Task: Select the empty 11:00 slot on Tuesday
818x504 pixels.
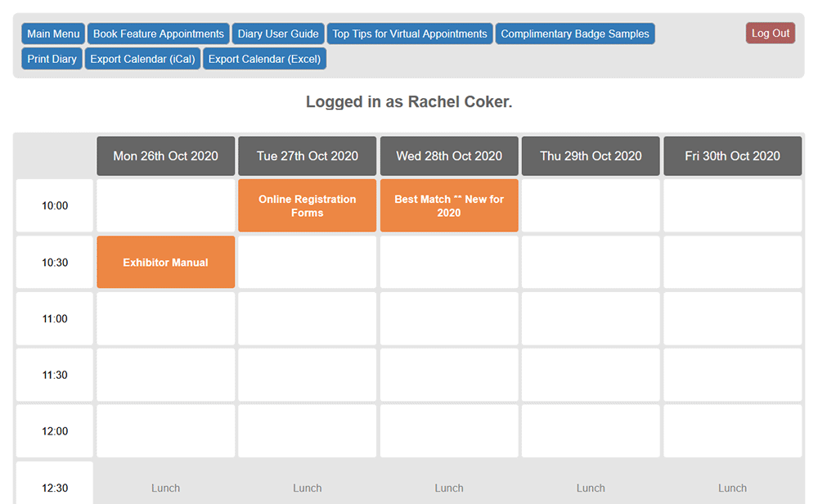Action: coord(307,318)
